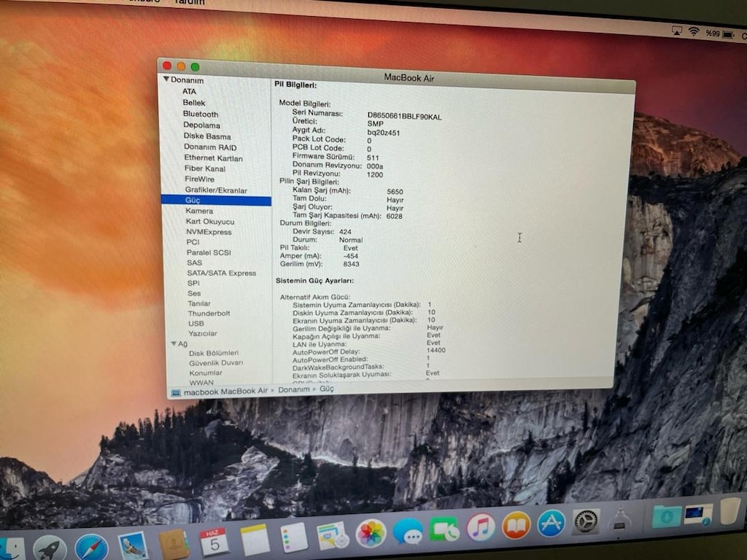The image size is (747, 560).
Task: Open orange iBooks icon in Dock
Action: point(516,525)
